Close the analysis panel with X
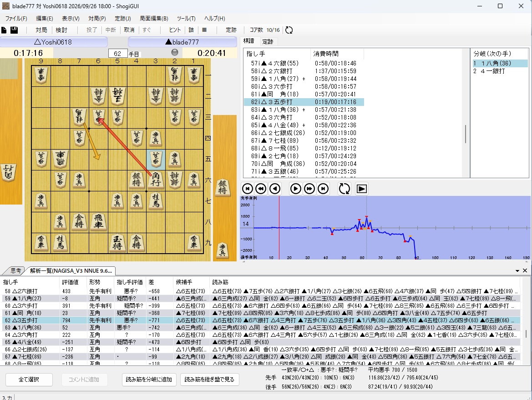532x400 pixels. pos(525,270)
